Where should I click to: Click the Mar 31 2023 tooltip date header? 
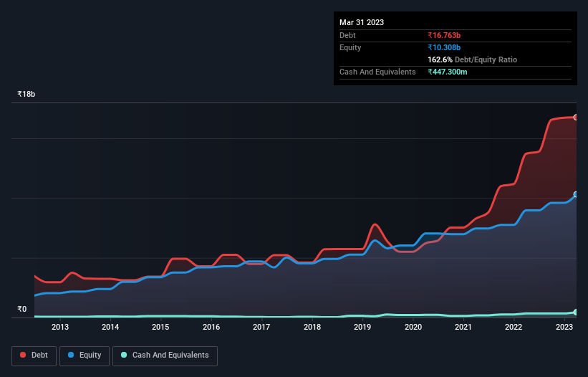tap(362, 22)
